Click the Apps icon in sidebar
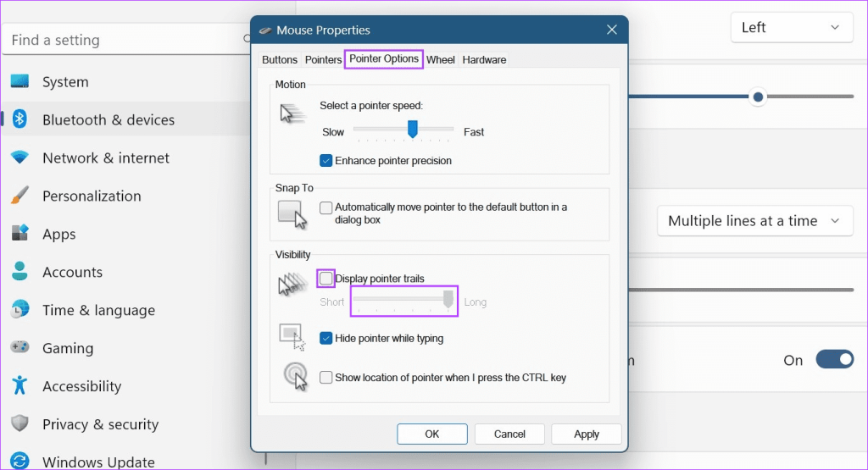868x470 pixels. pos(20,234)
